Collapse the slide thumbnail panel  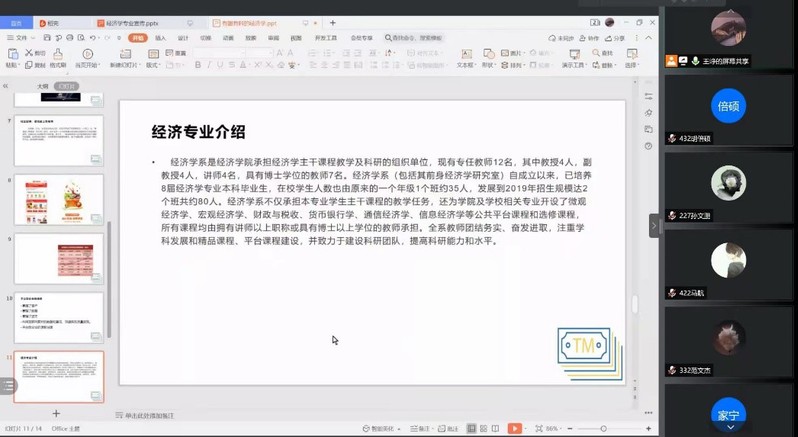6,86
